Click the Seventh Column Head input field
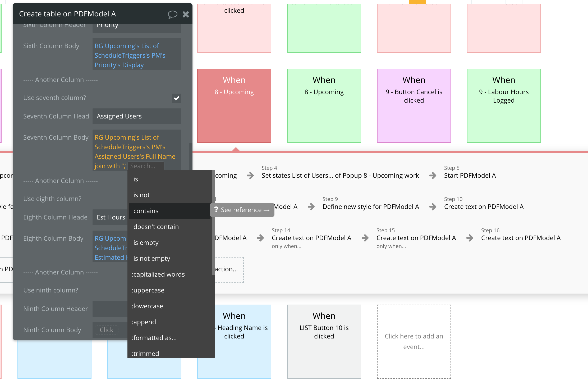The height and width of the screenshot is (385, 588). pos(137,116)
